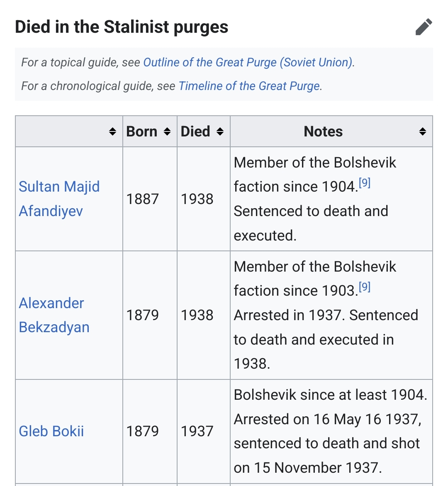Screen dimensions: 448x486
Task: Click Bokii's death year 1937 cell
Action: [197, 431]
